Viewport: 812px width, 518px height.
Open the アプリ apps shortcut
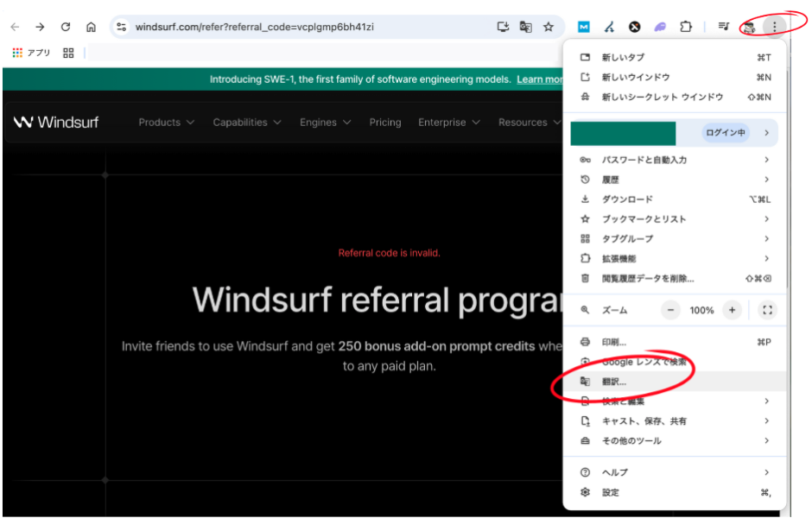point(31,53)
